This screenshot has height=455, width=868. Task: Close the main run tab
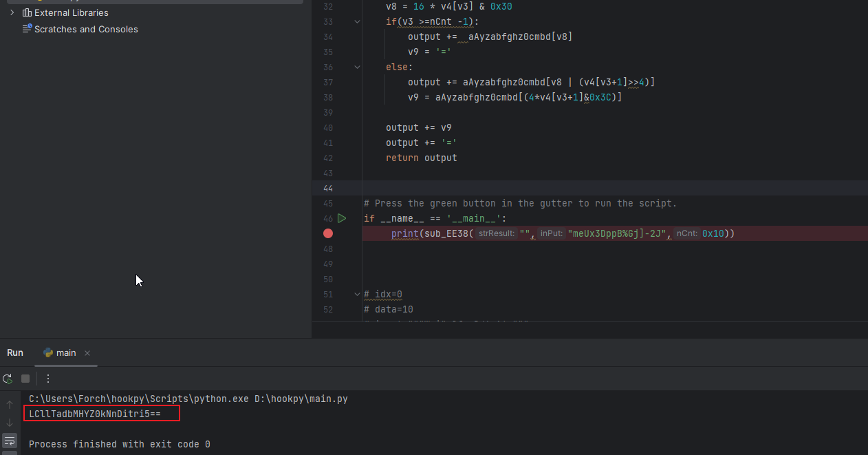[x=87, y=353]
